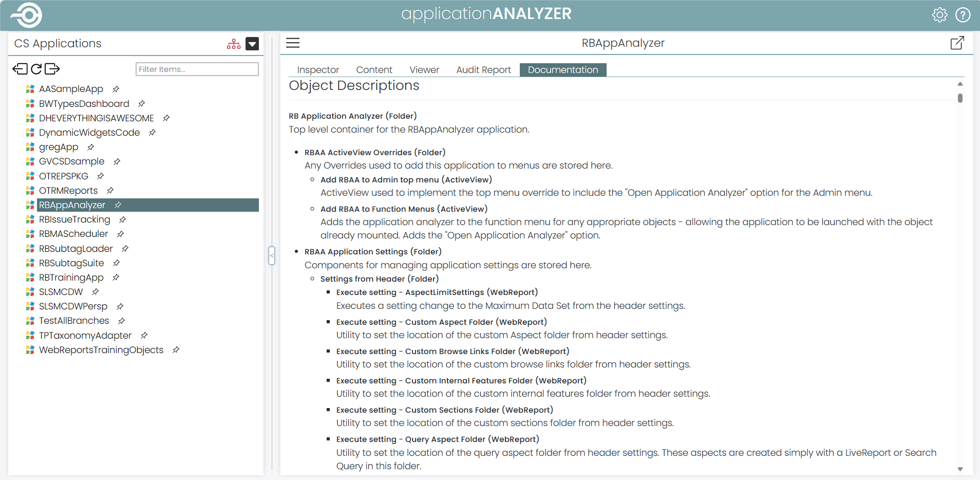Switch to the Inspector tab

coord(318,70)
